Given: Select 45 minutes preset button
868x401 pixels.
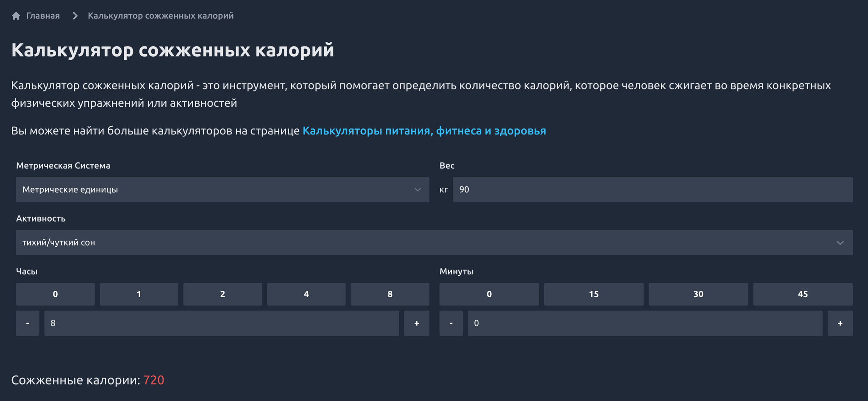Looking at the screenshot, I should click(803, 294).
